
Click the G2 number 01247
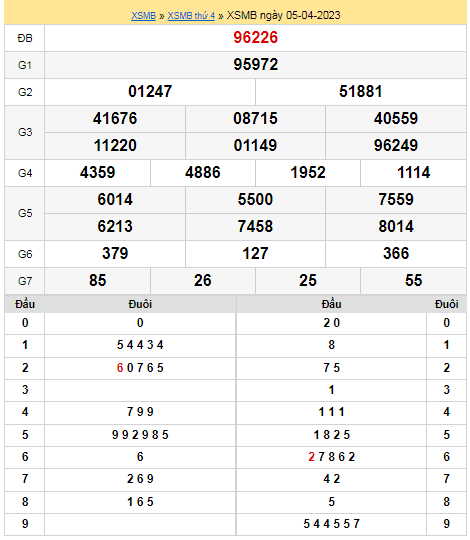tap(150, 92)
